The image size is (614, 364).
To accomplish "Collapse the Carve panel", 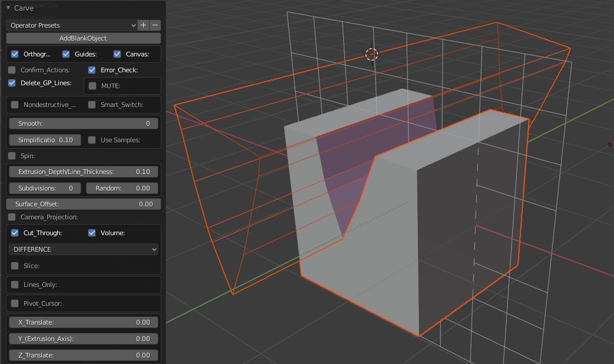I will tap(9, 8).
